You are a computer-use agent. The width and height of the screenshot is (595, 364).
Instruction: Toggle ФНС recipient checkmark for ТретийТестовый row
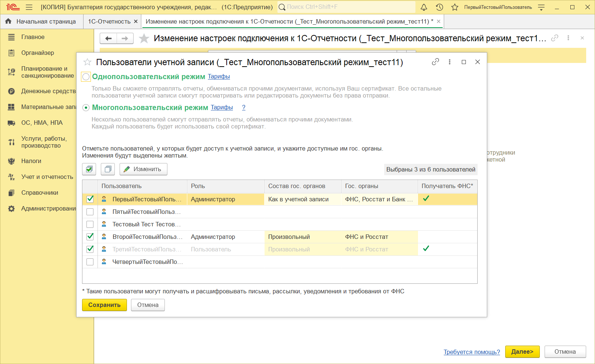(x=426, y=248)
